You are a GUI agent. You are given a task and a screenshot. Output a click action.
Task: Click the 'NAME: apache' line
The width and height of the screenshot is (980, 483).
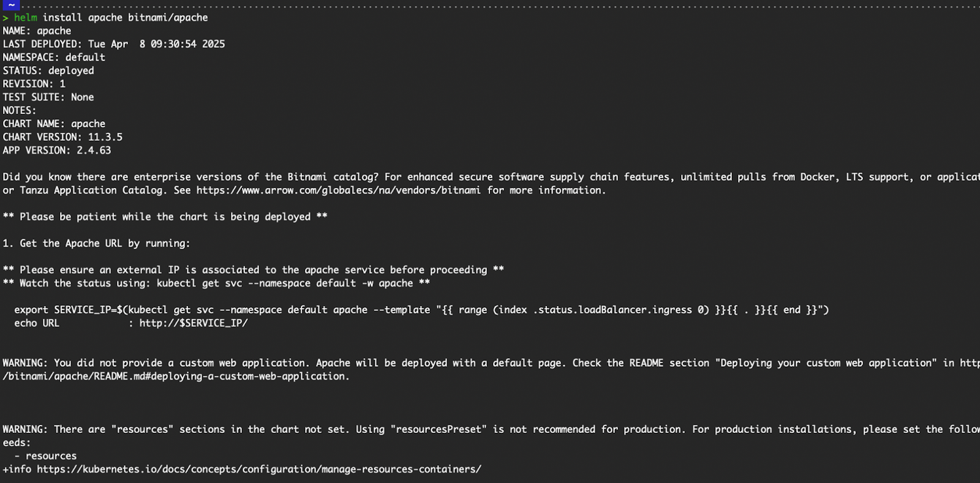(x=37, y=31)
